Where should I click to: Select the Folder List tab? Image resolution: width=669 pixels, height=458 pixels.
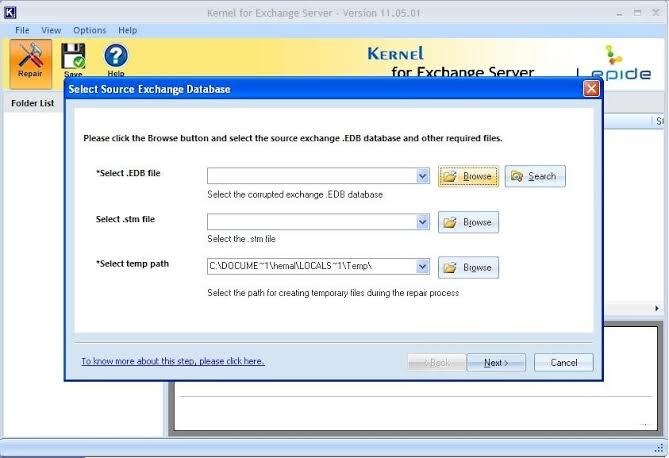32,103
